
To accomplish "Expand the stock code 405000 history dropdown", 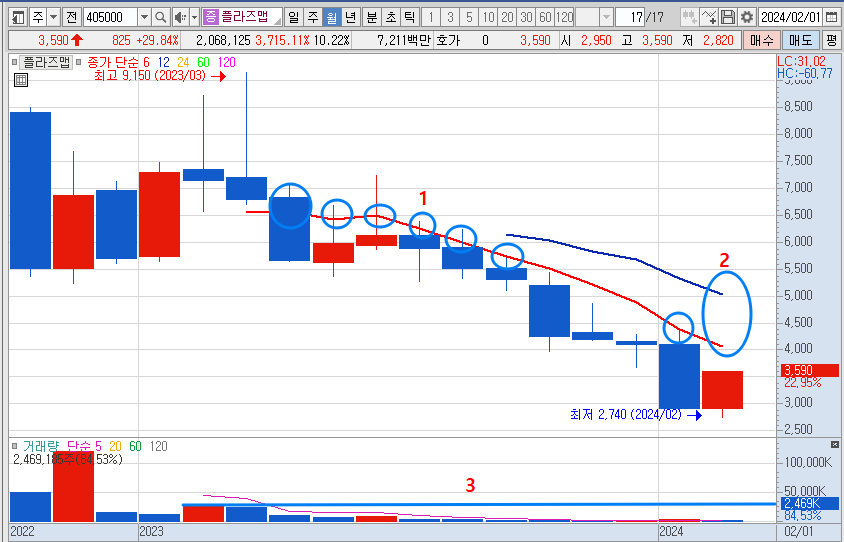I will (144, 17).
